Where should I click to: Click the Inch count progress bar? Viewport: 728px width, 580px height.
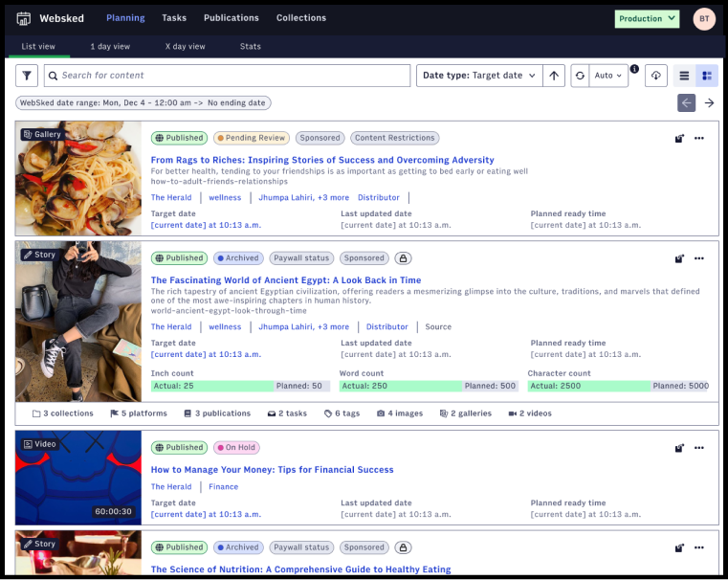(240, 386)
